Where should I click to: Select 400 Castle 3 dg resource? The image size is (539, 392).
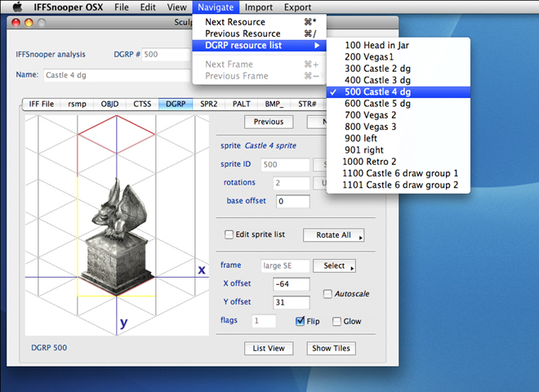(x=399, y=81)
